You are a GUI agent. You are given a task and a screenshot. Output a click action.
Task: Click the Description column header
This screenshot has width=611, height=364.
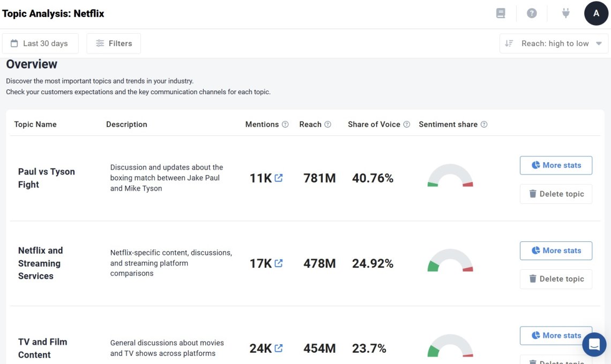[x=126, y=124]
